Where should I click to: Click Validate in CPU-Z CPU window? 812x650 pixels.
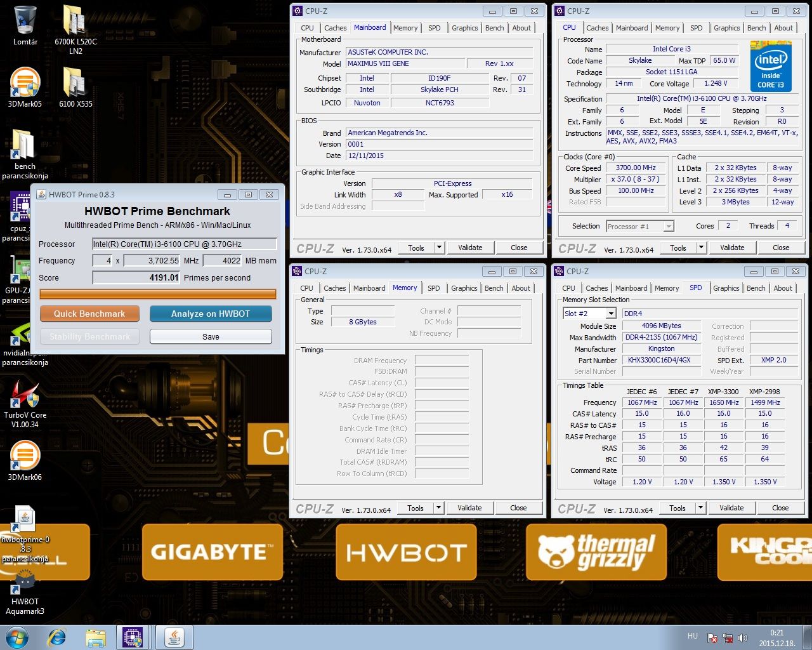tap(732, 248)
